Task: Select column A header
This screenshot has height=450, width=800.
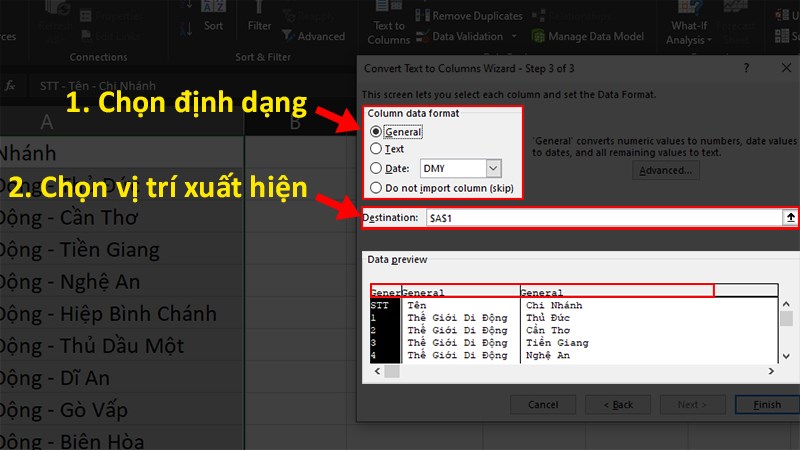Action: click(x=46, y=122)
